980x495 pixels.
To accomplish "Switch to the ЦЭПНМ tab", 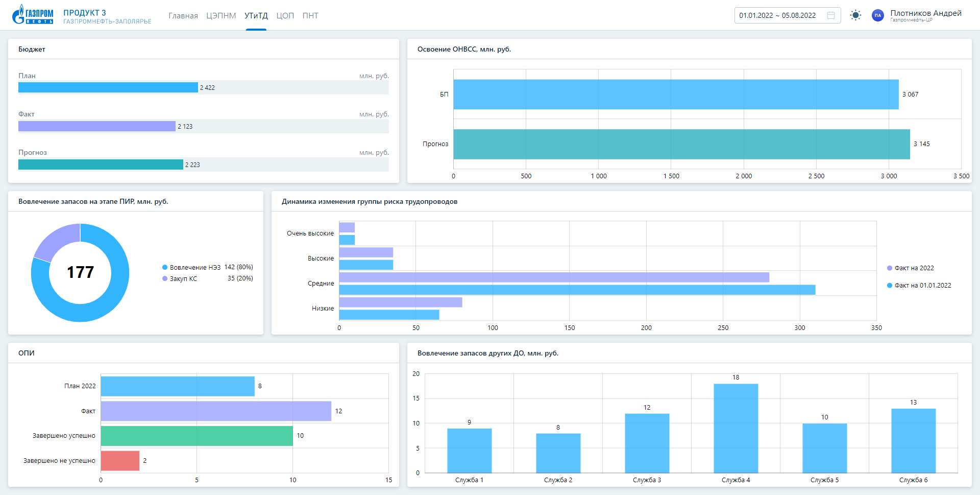I will (x=221, y=16).
